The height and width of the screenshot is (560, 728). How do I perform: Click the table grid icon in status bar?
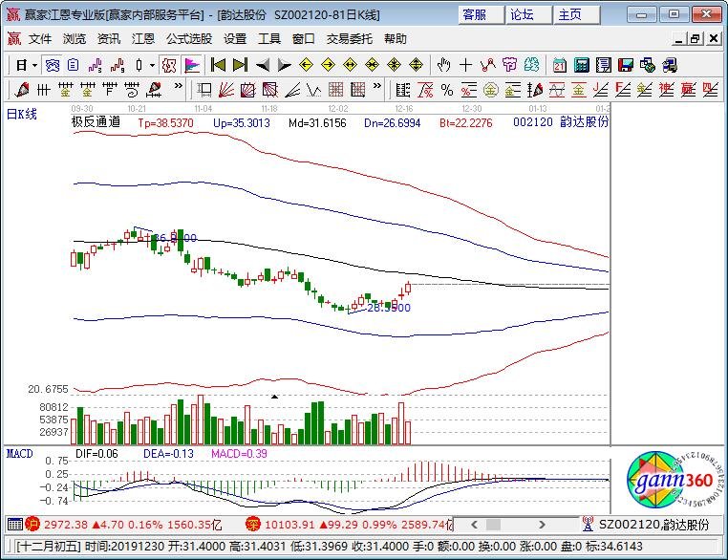(x=15, y=525)
